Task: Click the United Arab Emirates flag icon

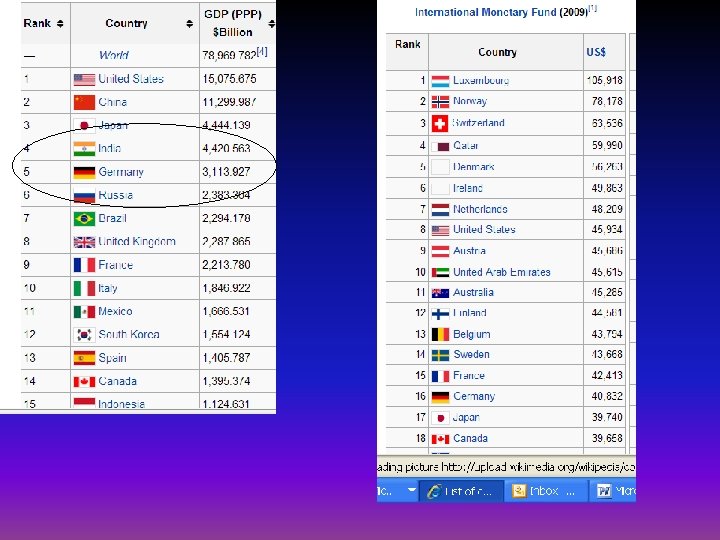Action: pyautogui.click(x=440, y=272)
